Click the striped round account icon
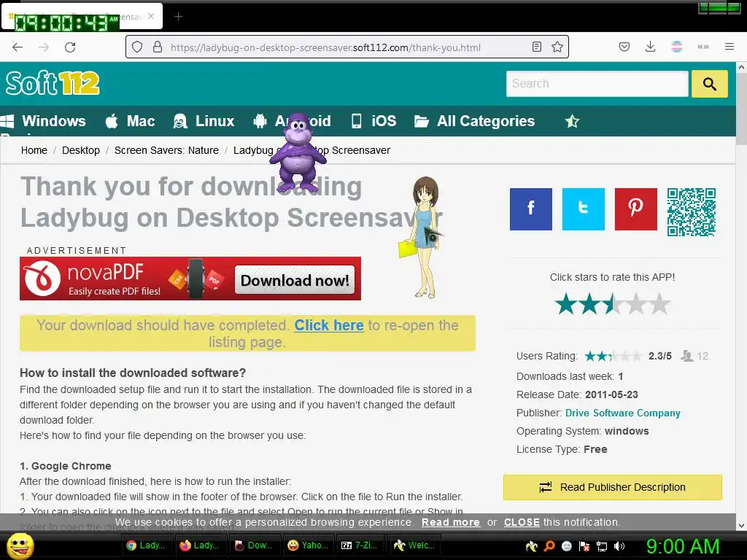 [676, 47]
